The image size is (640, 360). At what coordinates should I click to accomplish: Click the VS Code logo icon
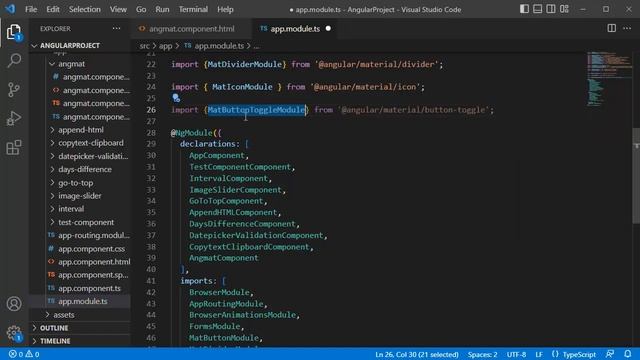point(10,9)
